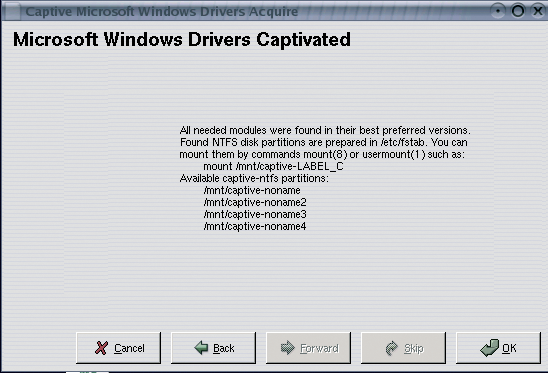The height and width of the screenshot is (373, 548).
Task: Click the heading 'Microsoft Windows Drivers Captivated'
Action: pyautogui.click(x=182, y=40)
